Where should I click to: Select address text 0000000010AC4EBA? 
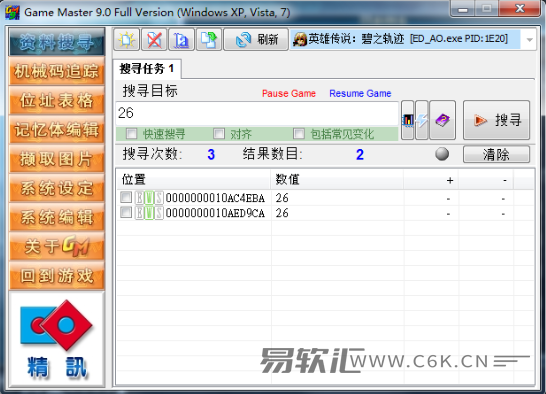pyautogui.click(x=215, y=198)
